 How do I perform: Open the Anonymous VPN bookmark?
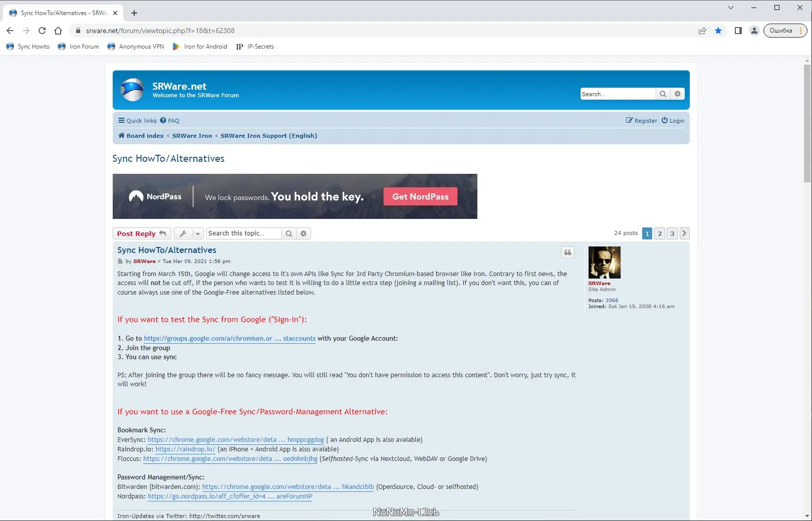(136, 47)
